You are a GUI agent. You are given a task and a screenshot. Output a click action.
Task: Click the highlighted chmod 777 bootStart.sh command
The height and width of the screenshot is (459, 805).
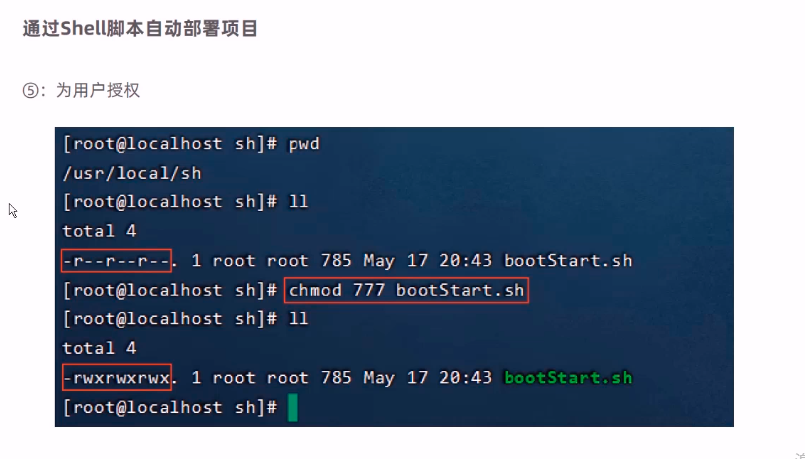click(x=406, y=291)
